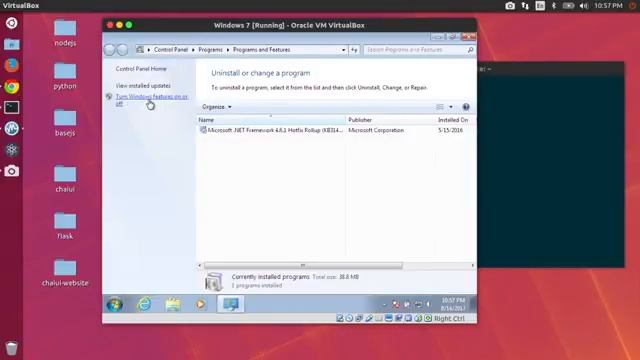Expand the Control Panel breadcrumb arrow
Image resolution: width=640 pixels, height=360 pixels.
(193, 50)
